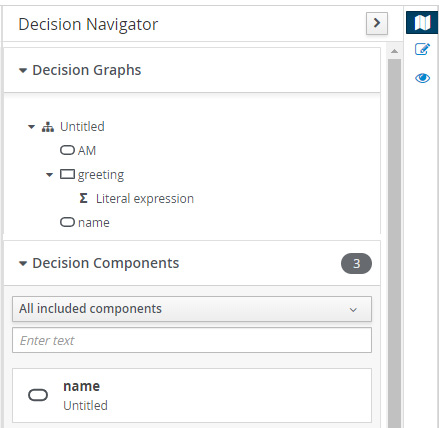Click the components count badge 3
The height and width of the screenshot is (428, 439).
(x=356, y=263)
